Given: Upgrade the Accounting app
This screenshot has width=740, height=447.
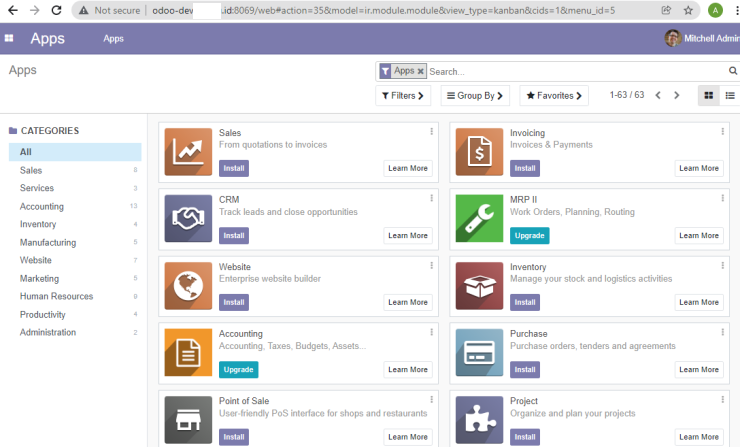Looking at the screenshot, I should pos(238,370).
